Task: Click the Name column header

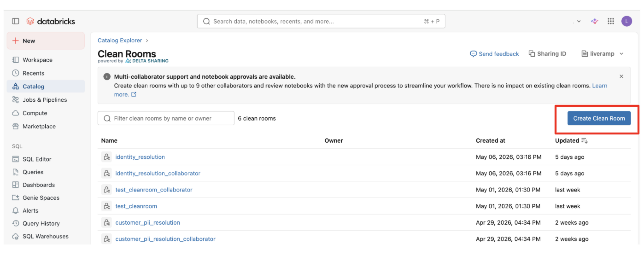Action: click(x=109, y=141)
